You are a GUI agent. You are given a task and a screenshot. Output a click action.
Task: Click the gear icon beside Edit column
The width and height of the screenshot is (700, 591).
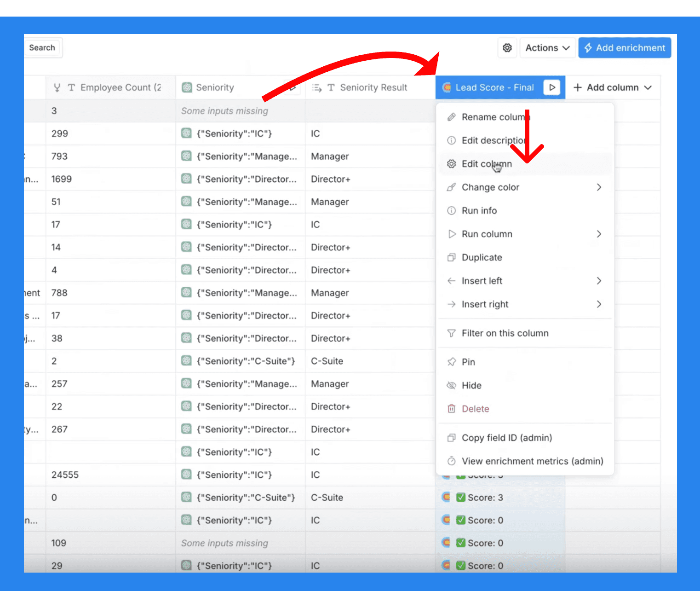tap(452, 164)
